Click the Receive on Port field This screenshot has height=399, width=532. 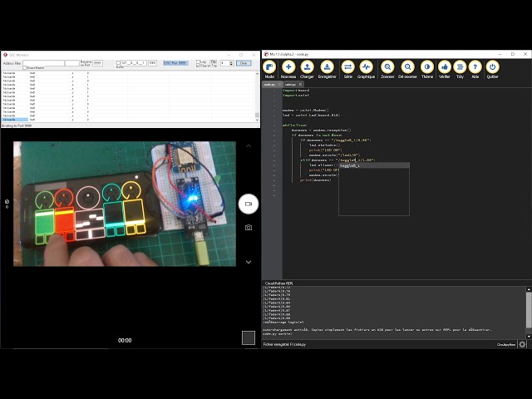point(97,63)
